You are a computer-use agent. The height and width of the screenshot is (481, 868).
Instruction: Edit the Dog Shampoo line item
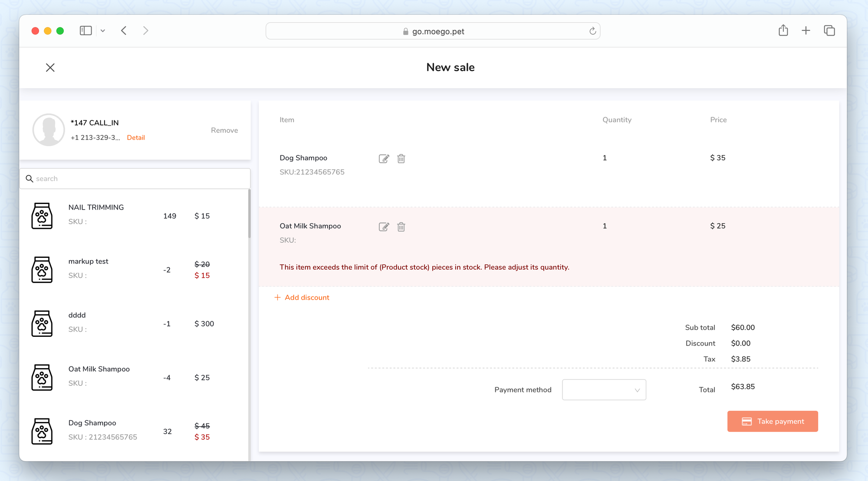pyautogui.click(x=384, y=158)
